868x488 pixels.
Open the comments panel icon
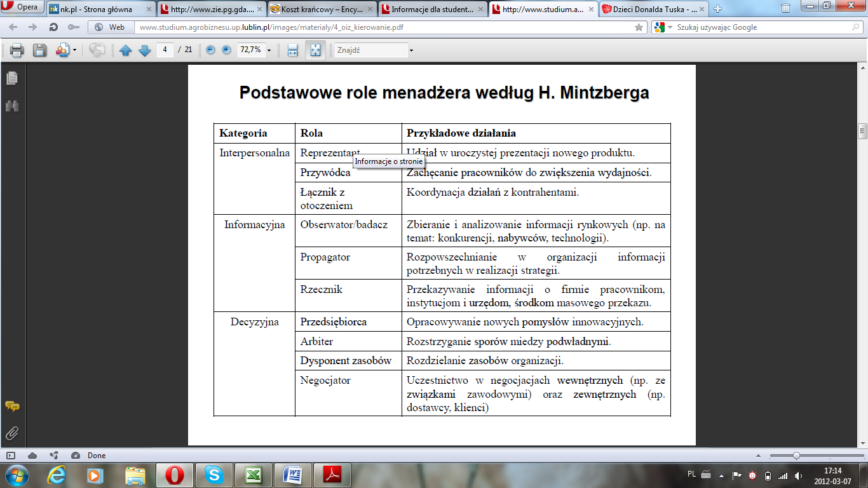(12, 406)
